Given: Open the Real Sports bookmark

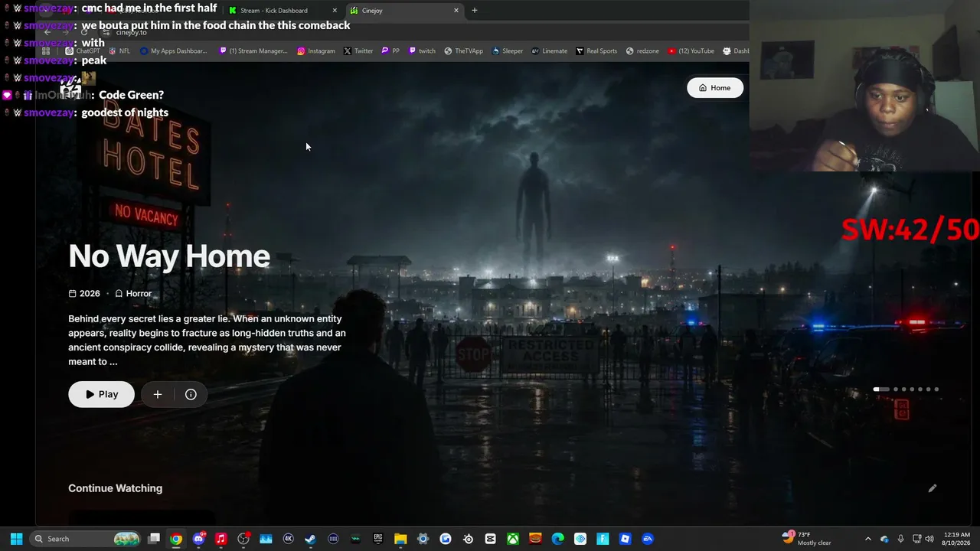Looking at the screenshot, I should coord(596,51).
